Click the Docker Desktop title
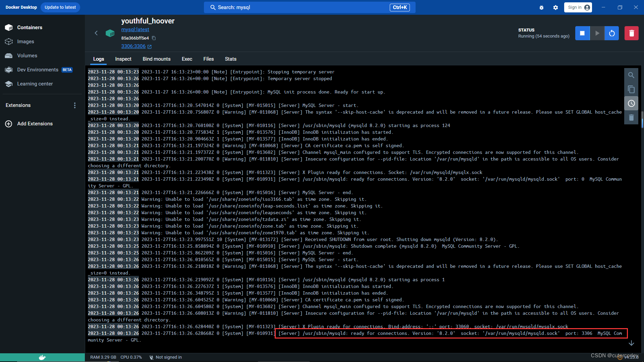The height and width of the screenshot is (362, 644). coord(21,7)
